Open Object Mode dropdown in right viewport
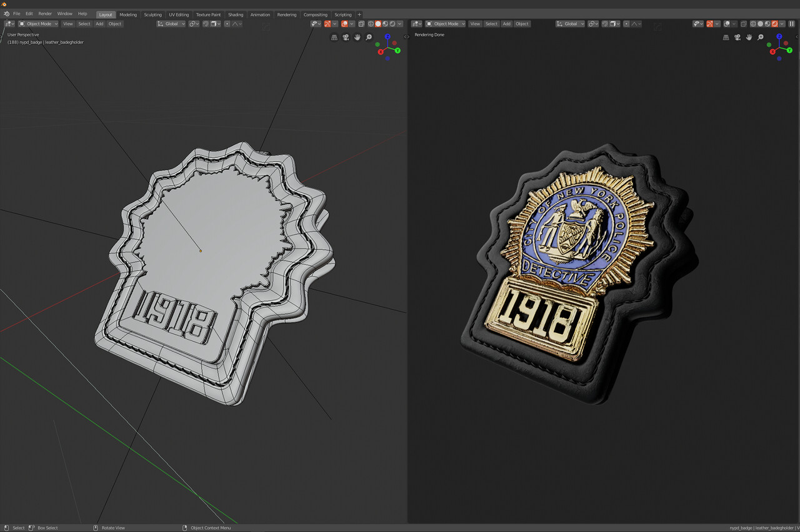Screen dimensions: 800x532 coord(446,24)
